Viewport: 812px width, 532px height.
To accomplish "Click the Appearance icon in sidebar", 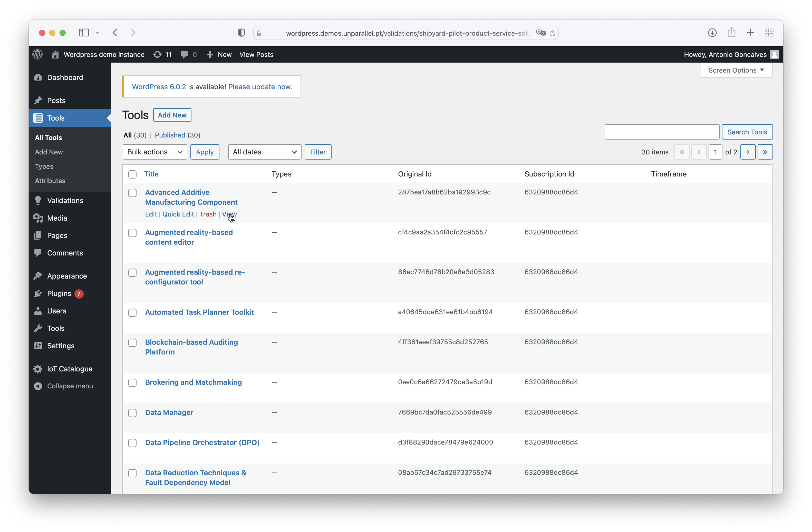I will click(x=38, y=275).
